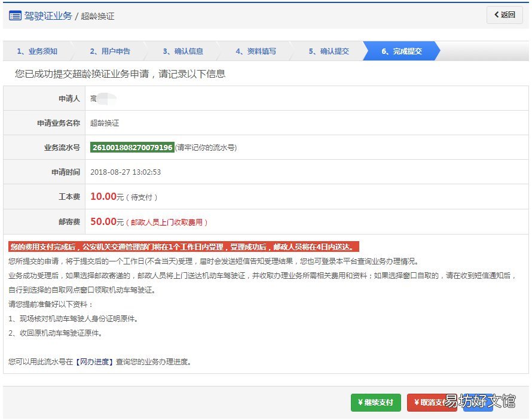Click the 邮寄费 label
The width and height of the screenshot is (532, 420).
(x=69, y=222)
